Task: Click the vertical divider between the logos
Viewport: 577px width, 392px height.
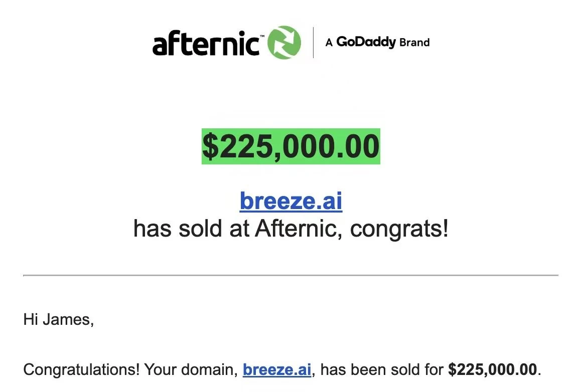Action: pyautogui.click(x=313, y=42)
